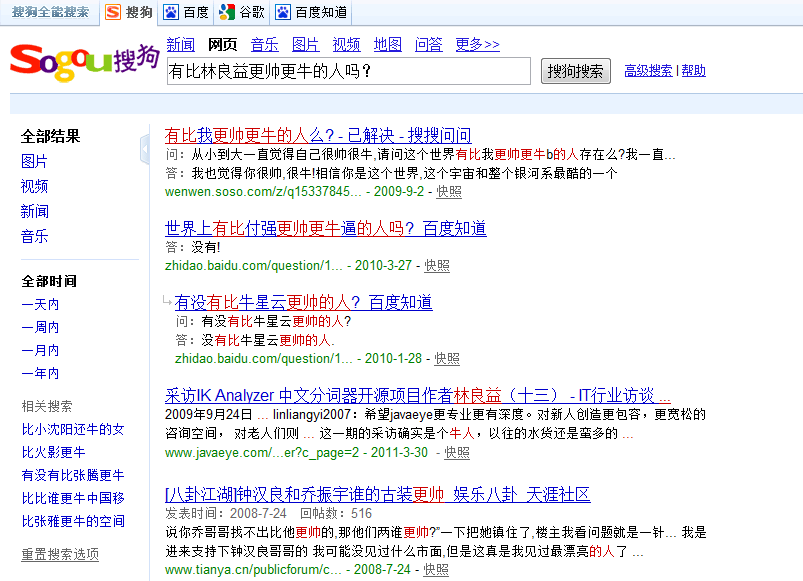Screen dimensions: 803x581
Task: Open the 音乐 search category
Action: (265, 45)
